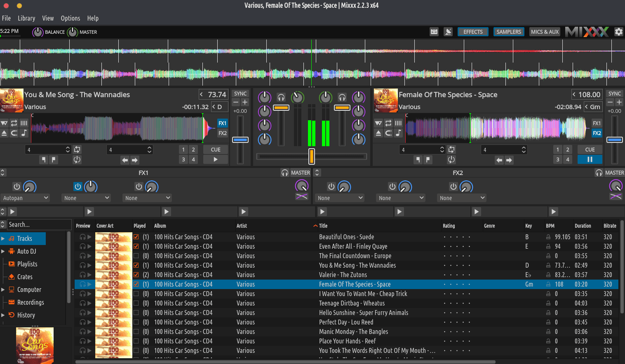Toggle repeat mode on left deck
This screenshot has height=364, width=625.
point(14,123)
